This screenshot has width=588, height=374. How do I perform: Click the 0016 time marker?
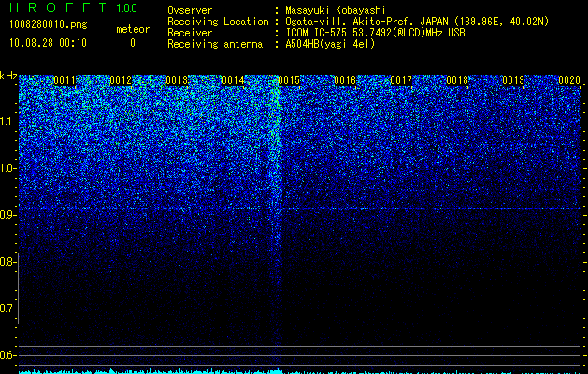tap(345, 80)
